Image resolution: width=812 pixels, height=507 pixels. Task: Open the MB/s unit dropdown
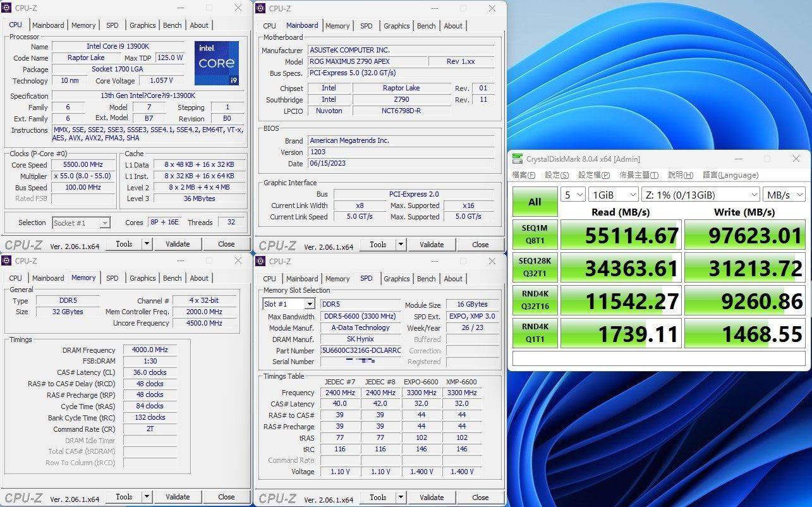pos(784,195)
